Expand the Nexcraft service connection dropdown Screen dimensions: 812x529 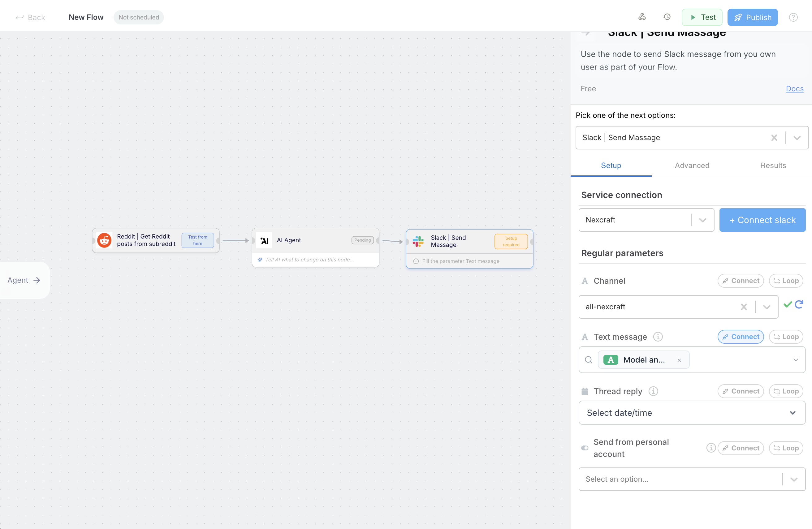(702, 220)
